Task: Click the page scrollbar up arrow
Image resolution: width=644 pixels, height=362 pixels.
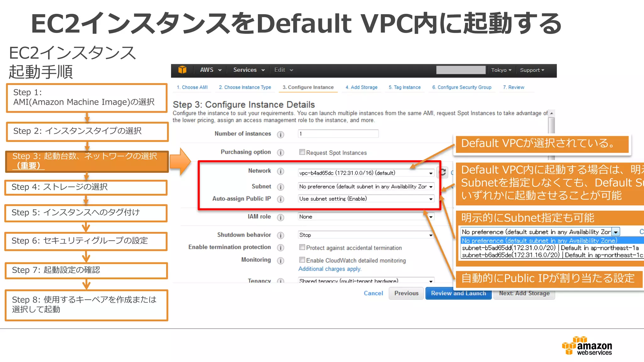Action: [x=551, y=113]
